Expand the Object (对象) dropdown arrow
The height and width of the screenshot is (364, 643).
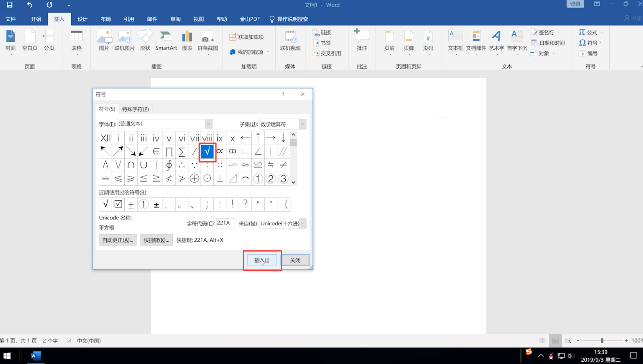(x=554, y=54)
